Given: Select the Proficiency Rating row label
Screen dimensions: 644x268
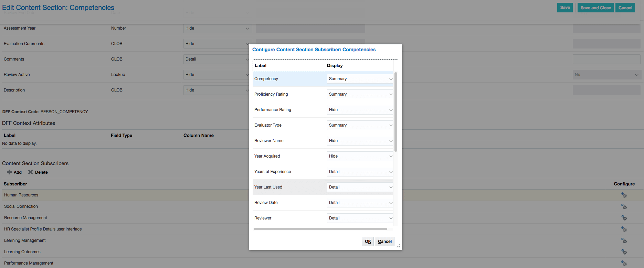Looking at the screenshot, I should pos(271,94).
